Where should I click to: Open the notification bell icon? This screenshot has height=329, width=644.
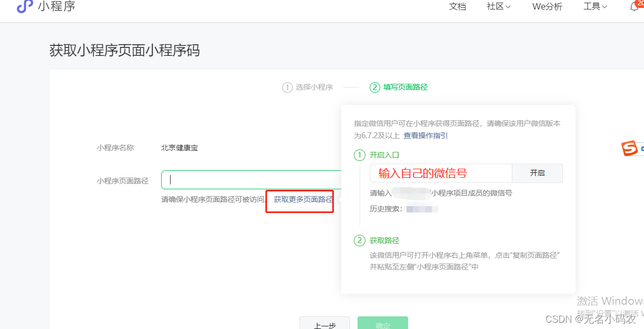(x=635, y=6)
